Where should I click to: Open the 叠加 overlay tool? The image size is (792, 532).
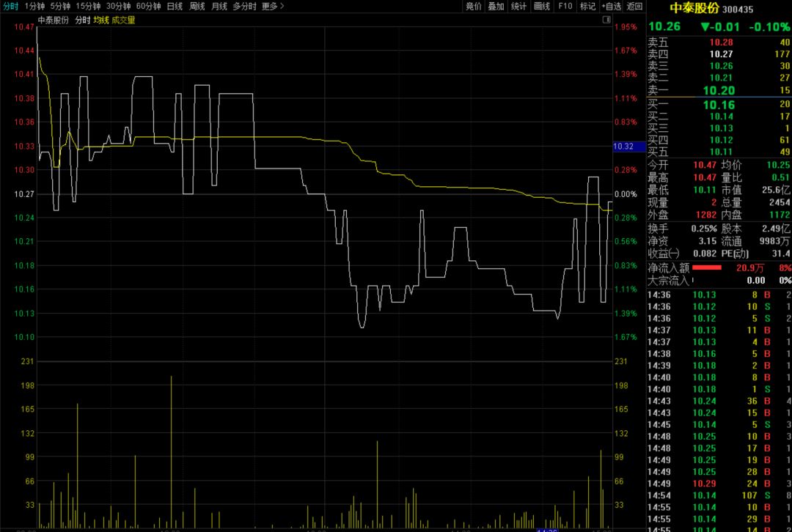click(496, 6)
